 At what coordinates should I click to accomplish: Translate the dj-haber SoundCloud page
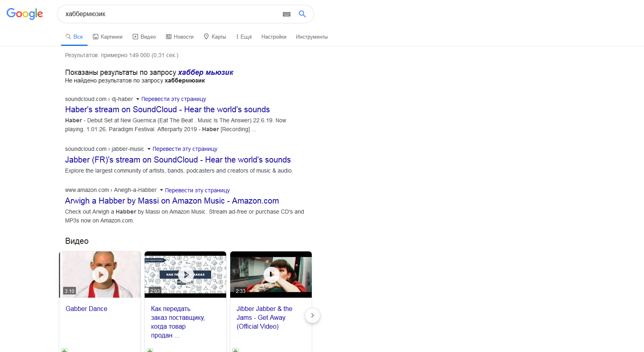click(174, 99)
